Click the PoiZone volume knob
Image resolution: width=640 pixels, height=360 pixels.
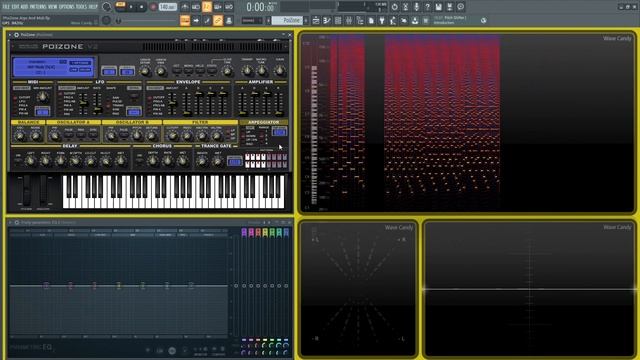[x=280, y=71]
